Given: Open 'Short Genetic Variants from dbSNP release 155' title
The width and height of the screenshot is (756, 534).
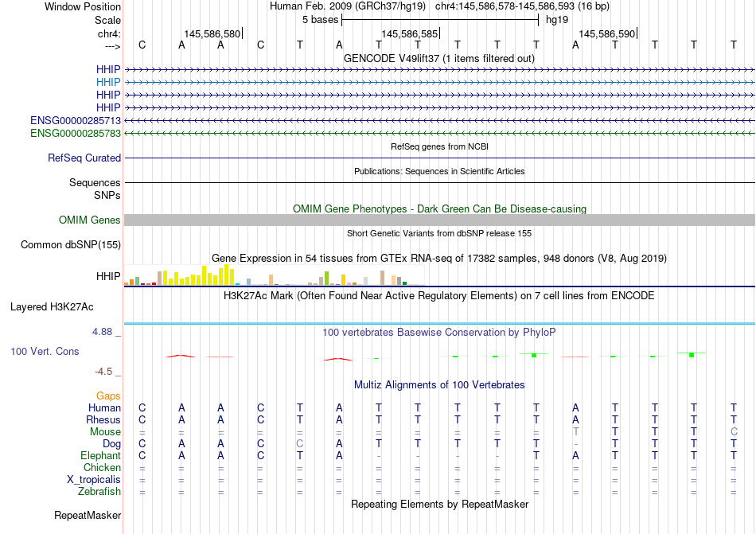Looking at the screenshot, I should point(439,233).
